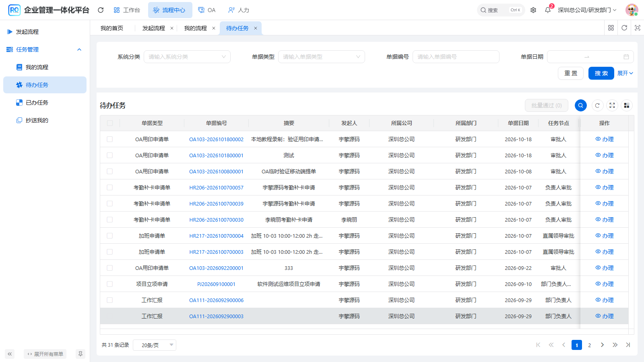Close the 发起流程 tab
Image resolution: width=644 pixels, height=362 pixels.
(172, 28)
